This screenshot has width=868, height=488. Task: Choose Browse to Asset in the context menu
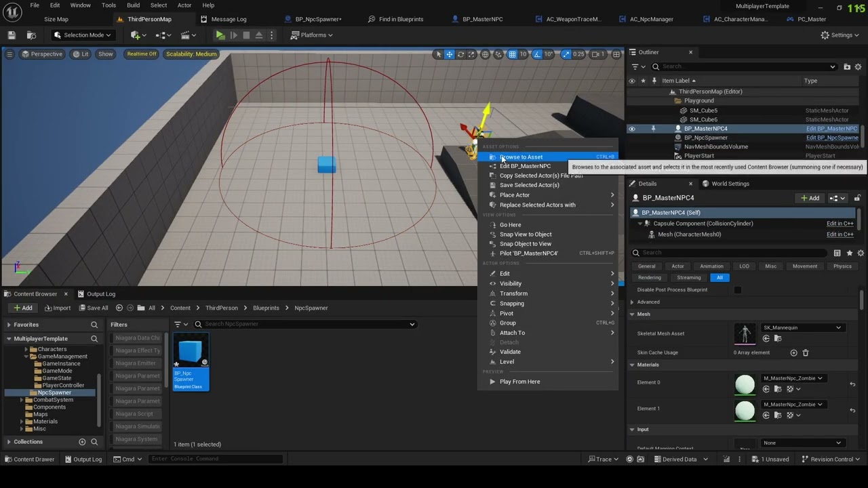pyautogui.click(x=549, y=157)
